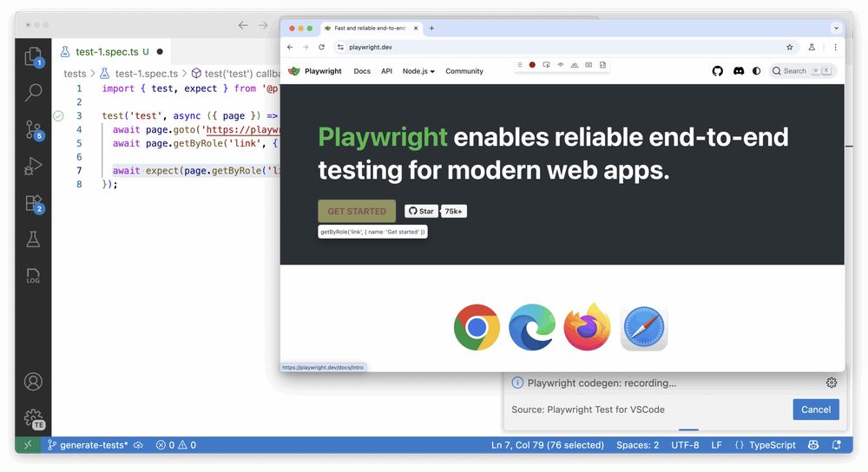This screenshot has width=868, height=472.
Task: Cancel the Playwright codegen recording
Action: pyautogui.click(x=816, y=410)
